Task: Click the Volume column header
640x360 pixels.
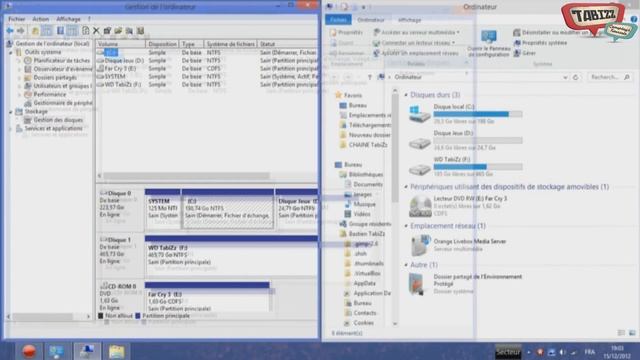Action: [120, 44]
